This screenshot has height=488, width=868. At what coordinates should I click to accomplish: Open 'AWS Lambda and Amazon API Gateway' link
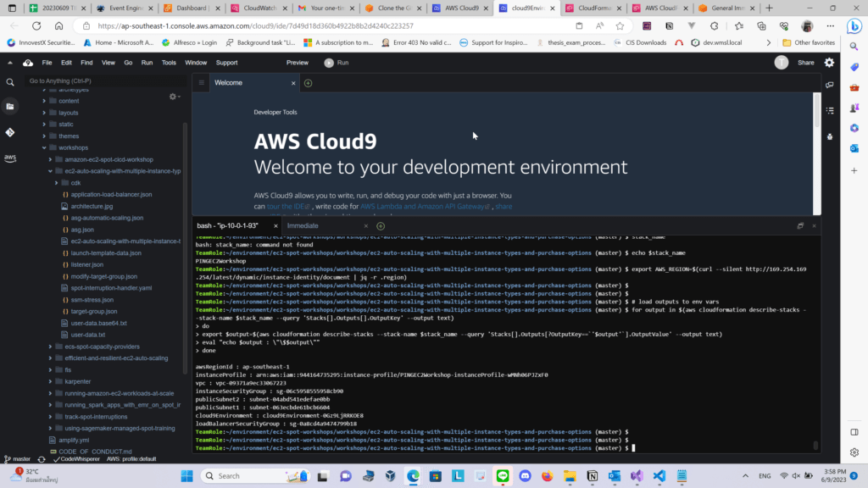pos(425,207)
